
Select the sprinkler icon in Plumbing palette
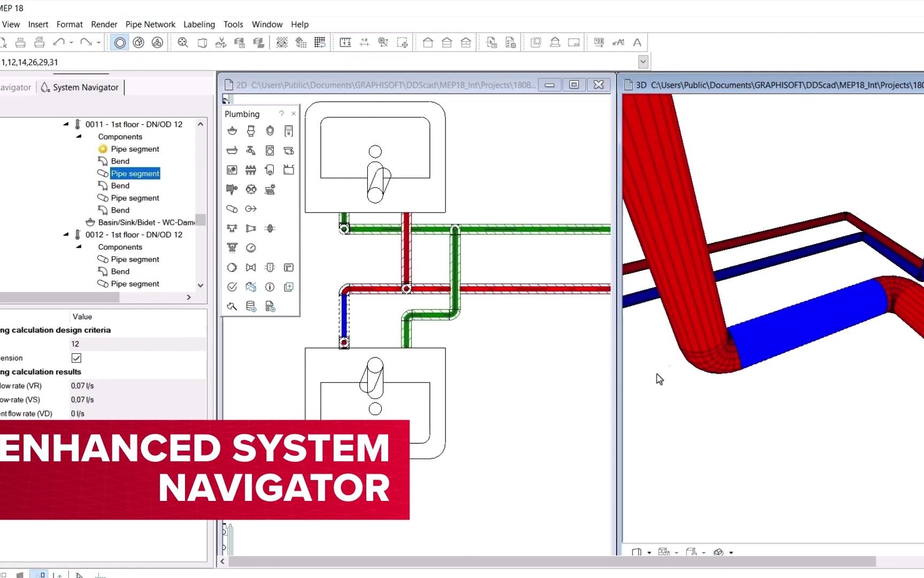pyautogui.click(x=232, y=248)
